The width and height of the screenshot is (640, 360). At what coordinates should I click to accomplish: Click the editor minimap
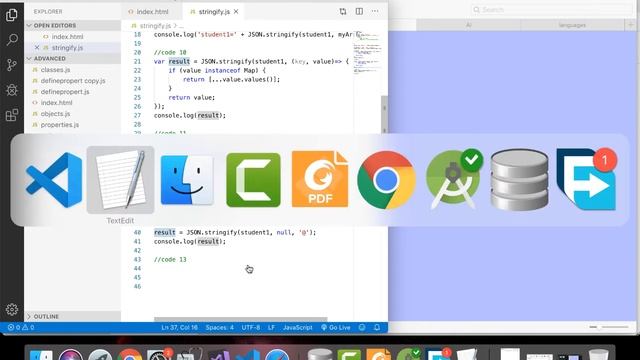click(366, 53)
